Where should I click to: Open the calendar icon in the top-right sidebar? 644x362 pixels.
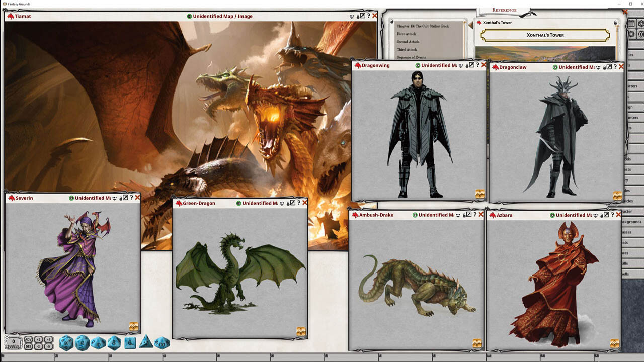[632, 24]
